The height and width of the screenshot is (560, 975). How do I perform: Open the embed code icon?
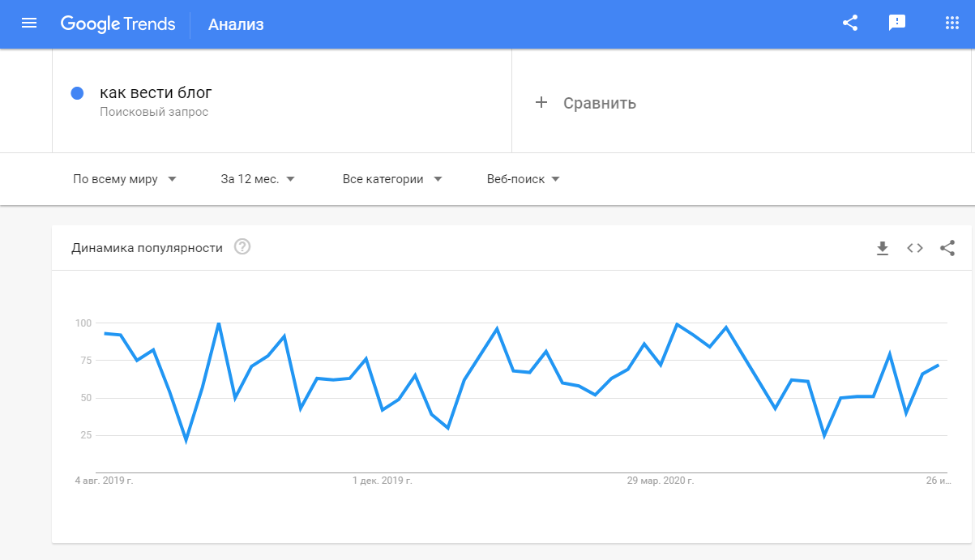915,248
